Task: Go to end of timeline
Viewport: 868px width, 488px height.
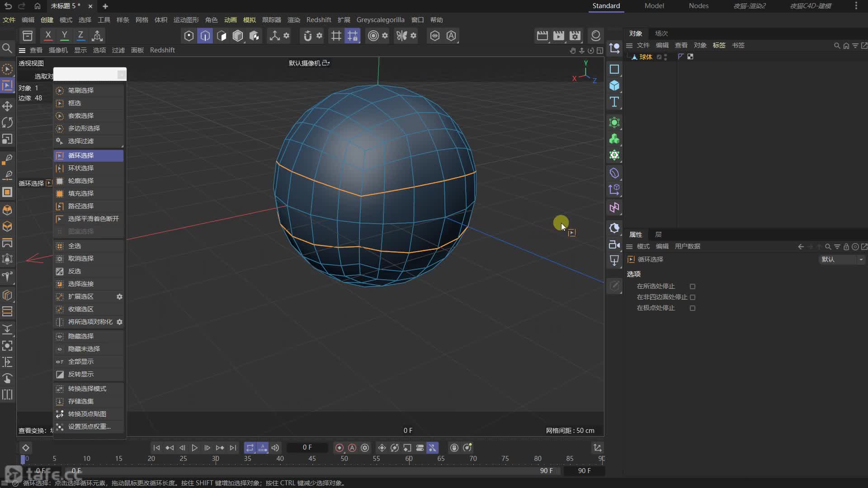Action: point(233,448)
